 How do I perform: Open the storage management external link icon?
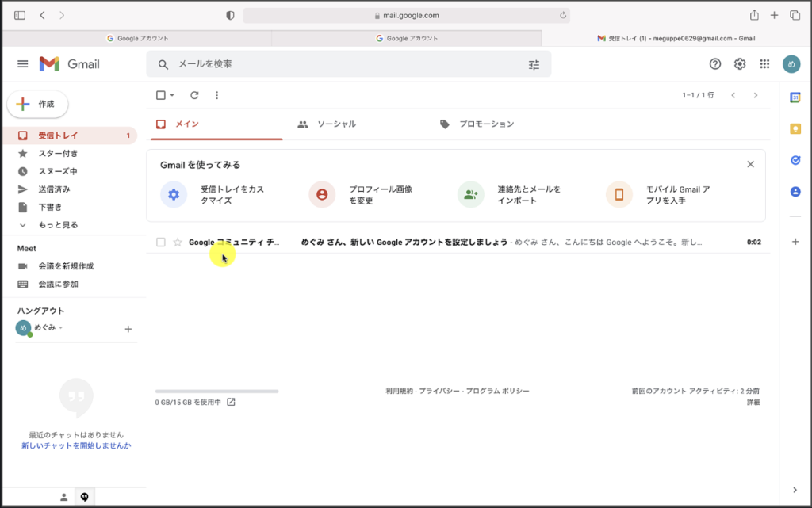[x=231, y=402]
